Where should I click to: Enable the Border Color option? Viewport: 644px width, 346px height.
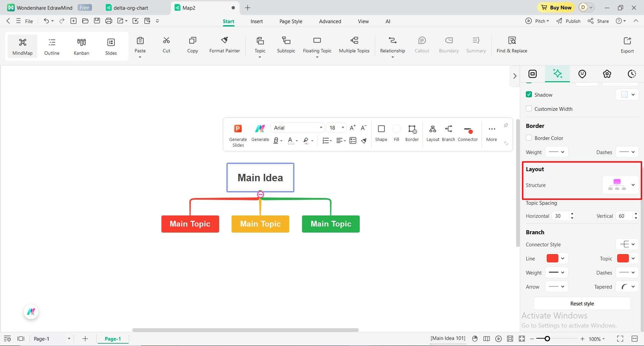click(529, 138)
